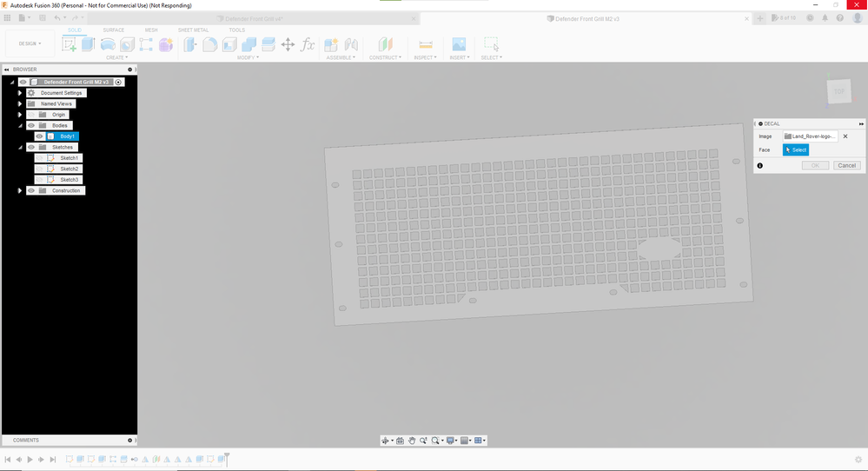The image size is (868, 471).
Task: Activate the root component radio button
Action: [x=118, y=82]
